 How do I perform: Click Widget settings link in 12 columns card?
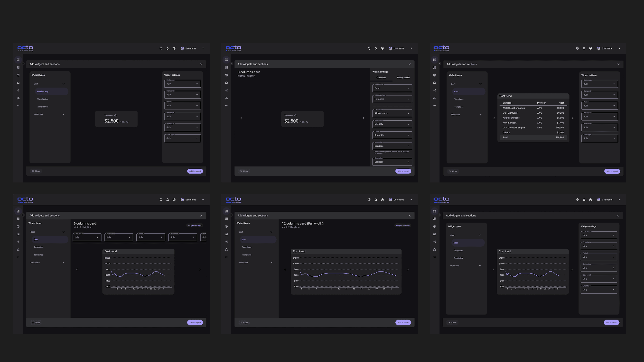click(402, 225)
